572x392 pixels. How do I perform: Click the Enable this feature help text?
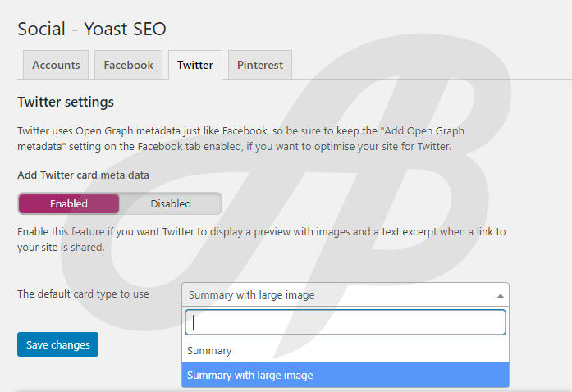click(261, 239)
